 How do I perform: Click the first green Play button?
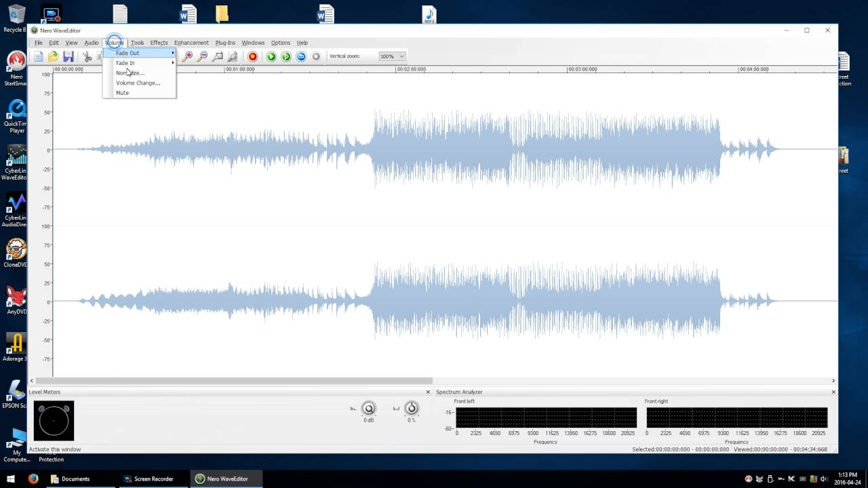coord(271,56)
